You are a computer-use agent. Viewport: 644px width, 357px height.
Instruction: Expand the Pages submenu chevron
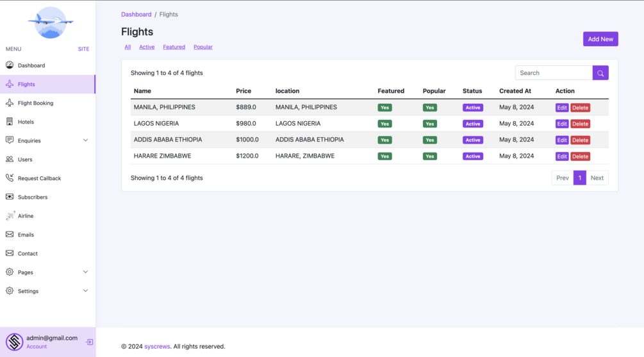click(85, 272)
